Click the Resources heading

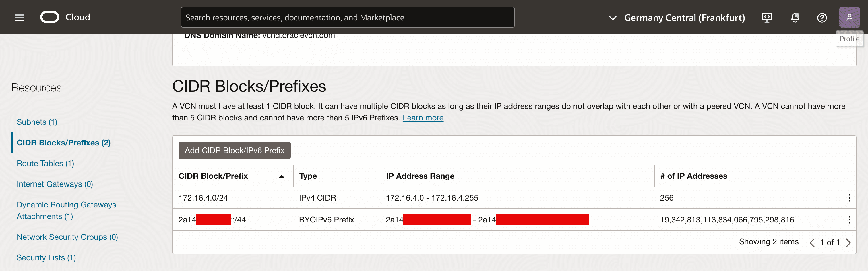tap(36, 88)
